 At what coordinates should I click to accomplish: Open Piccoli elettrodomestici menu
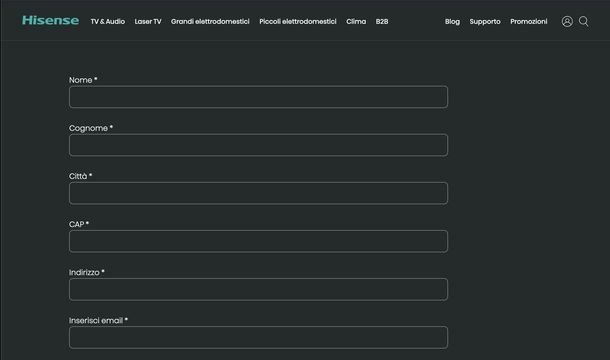click(x=298, y=22)
